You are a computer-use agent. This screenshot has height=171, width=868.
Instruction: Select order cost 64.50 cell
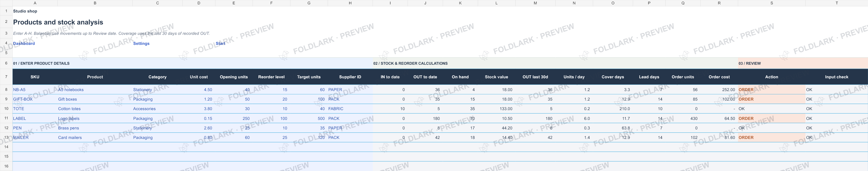click(x=719, y=119)
